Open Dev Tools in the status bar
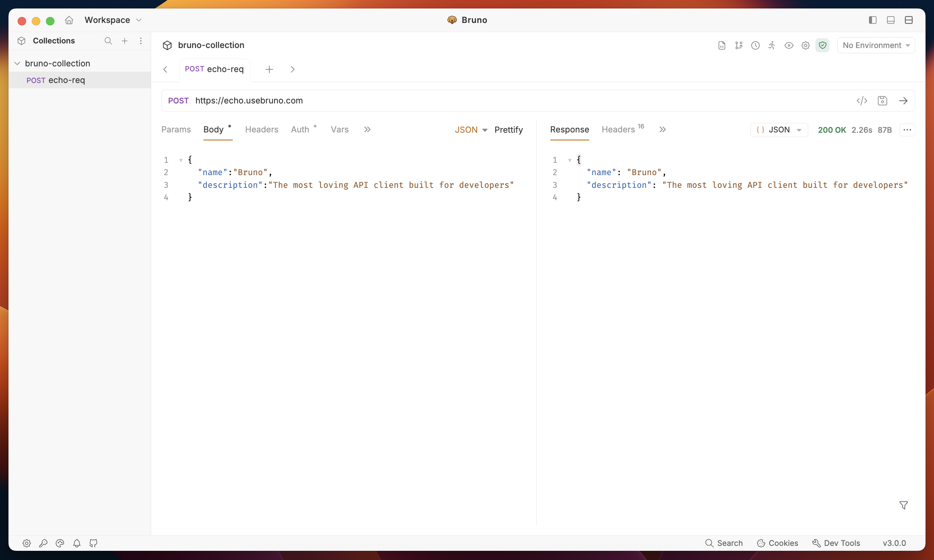Image resolution: width=934 pixels, height=560 pixels. pyautogui.click(x=836, y=543)
